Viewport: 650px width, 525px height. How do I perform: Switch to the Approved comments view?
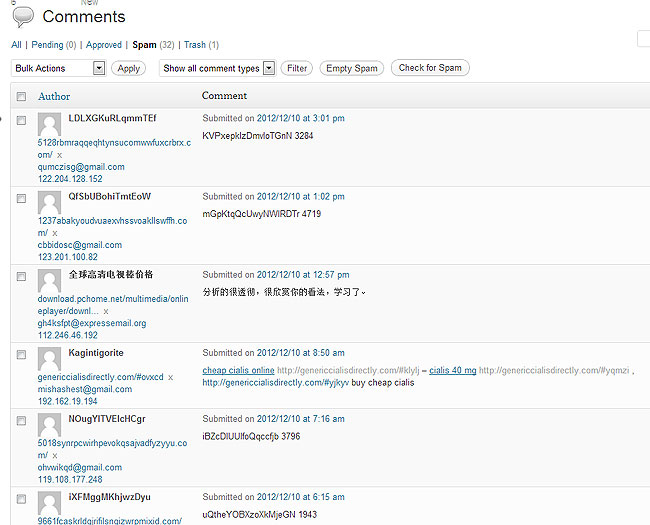coord(104,45)
